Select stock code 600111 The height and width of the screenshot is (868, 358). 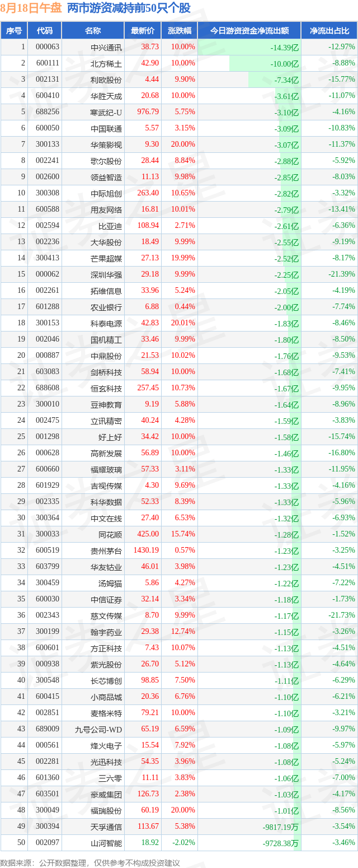[x=48, y=63]
